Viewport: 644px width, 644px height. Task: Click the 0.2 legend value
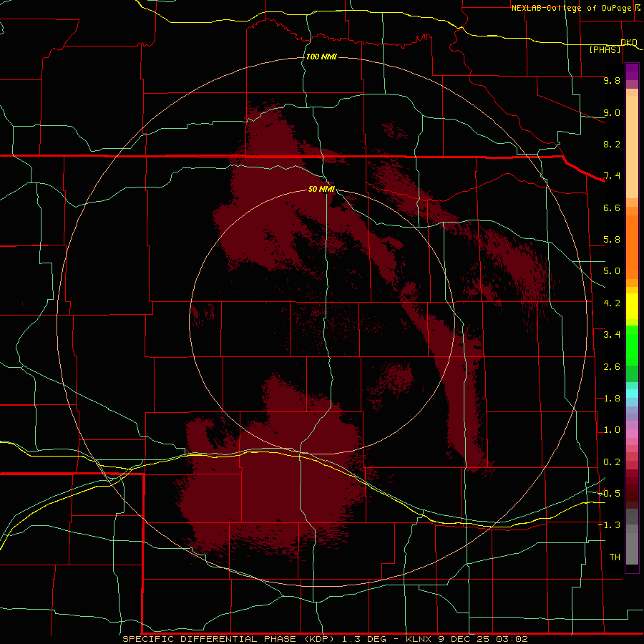pos(612,462)
